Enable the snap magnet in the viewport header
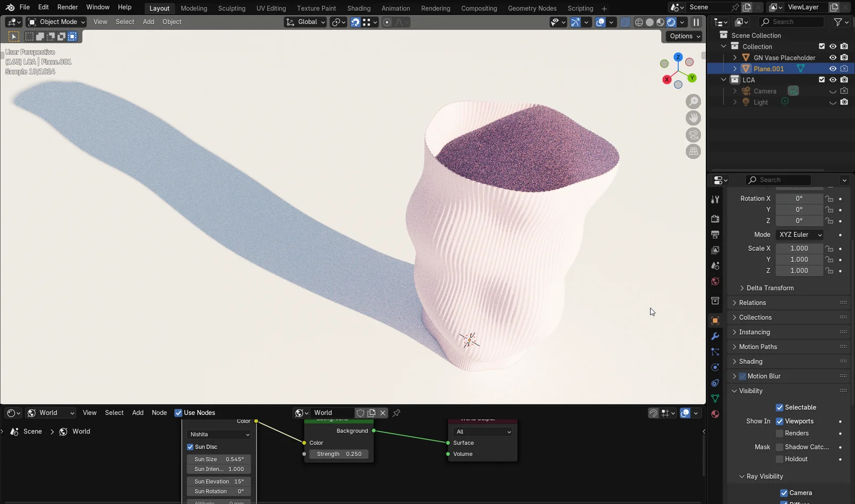855x504 pixels. click(355, 22)
